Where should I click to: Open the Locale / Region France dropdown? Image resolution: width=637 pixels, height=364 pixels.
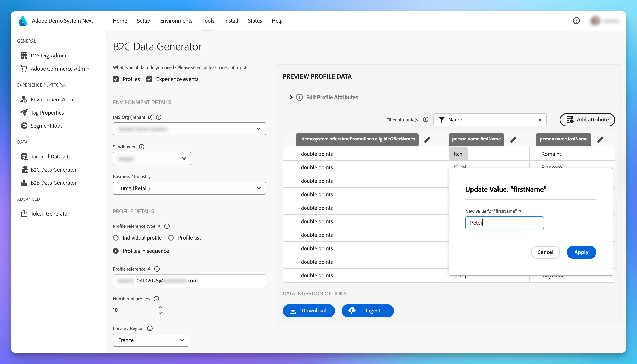point(151,340)
